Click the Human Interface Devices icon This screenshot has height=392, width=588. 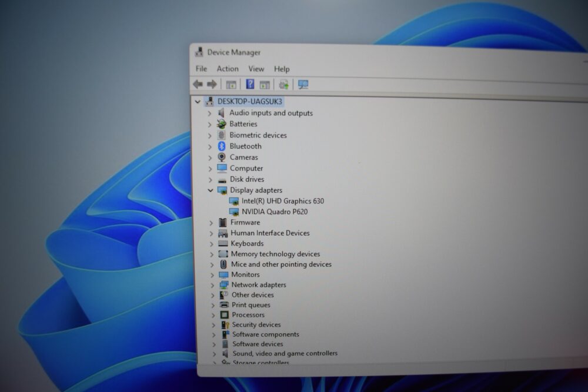pyautogui.click(x=223, y=233)
